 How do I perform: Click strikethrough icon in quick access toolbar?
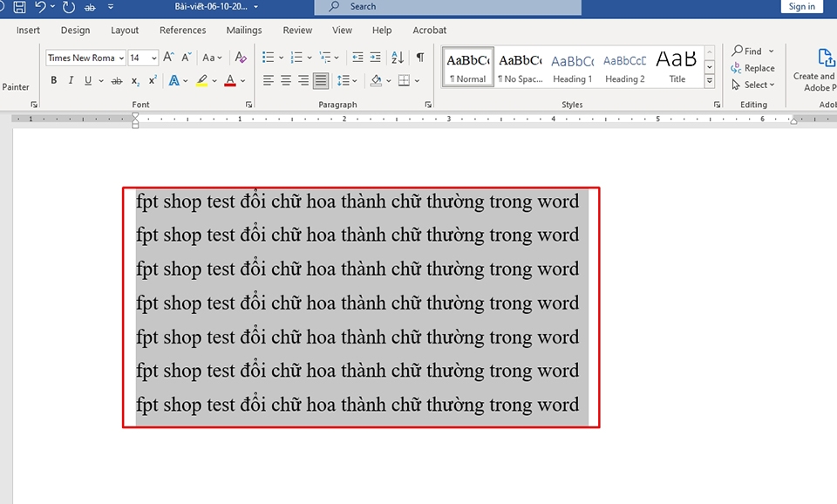click(90, 8)
